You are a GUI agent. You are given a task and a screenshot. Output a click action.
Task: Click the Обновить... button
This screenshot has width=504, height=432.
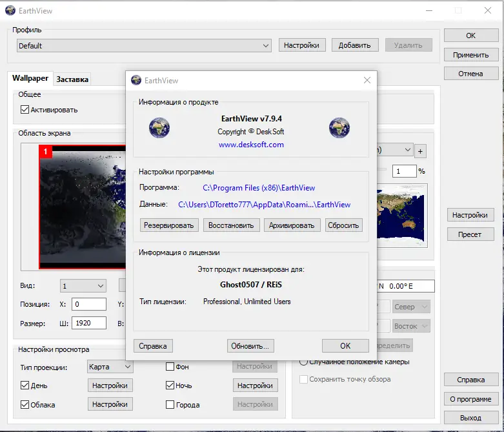[250, 345]
